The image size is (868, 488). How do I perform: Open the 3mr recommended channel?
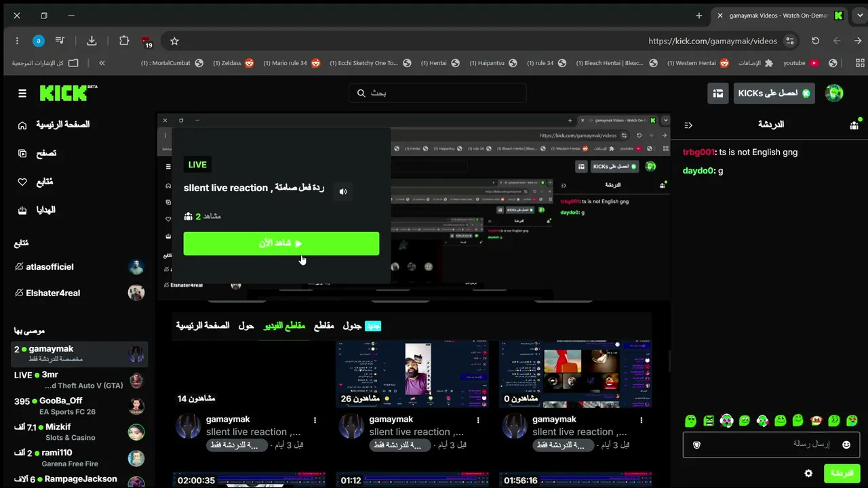pos(80,380)
